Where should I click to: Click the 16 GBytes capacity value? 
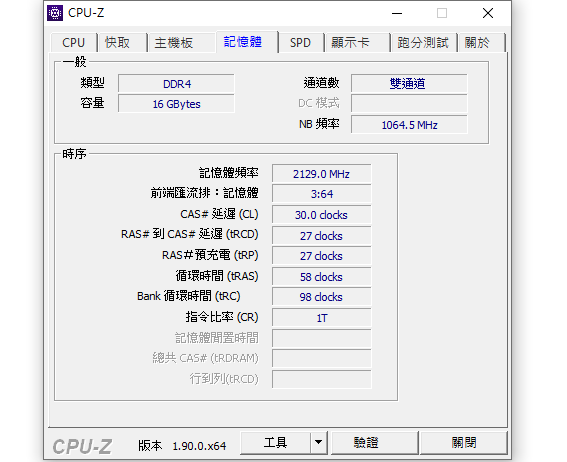[176, 104]
